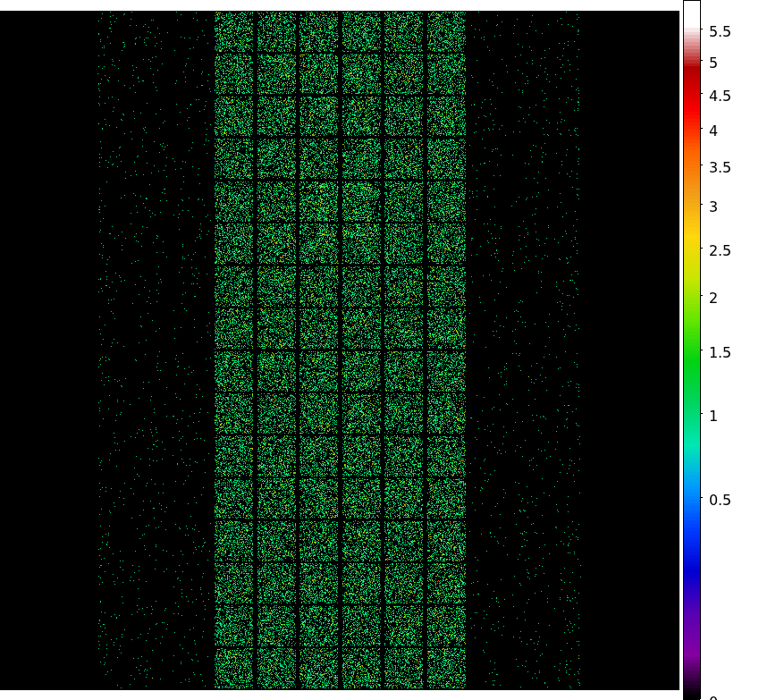Click the top-left cell of the dense grid
Viewport: 776px width, 700px height.
(234, 32)
